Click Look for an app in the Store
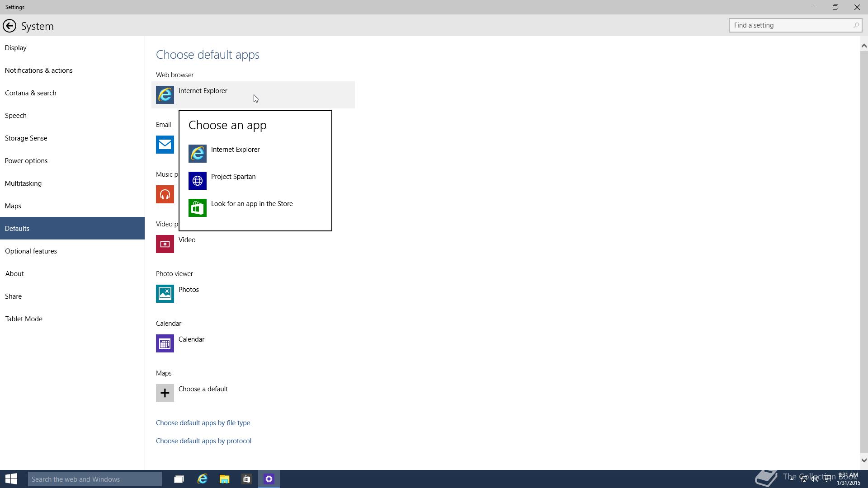 [x=252, y=204]
